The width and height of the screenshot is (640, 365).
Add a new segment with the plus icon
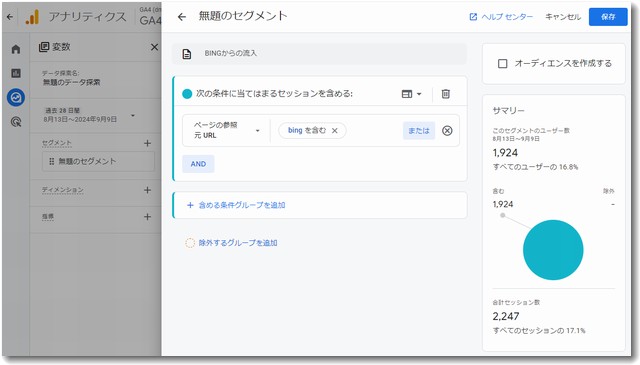click(147, 143)
